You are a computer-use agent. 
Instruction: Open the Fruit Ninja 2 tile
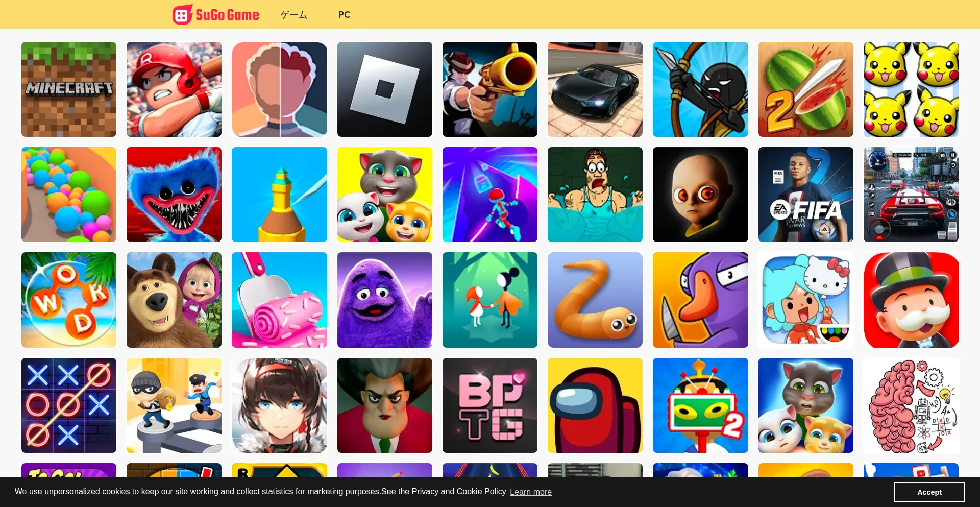click(806, 89)
